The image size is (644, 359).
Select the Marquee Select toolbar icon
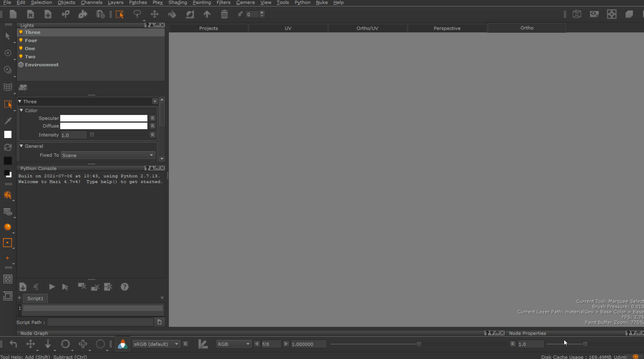tap(120, 14)
